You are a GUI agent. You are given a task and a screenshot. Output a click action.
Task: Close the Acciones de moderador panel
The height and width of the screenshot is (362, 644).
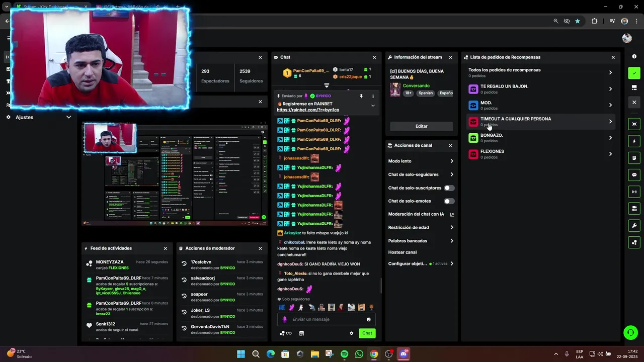tap(260, 248)
